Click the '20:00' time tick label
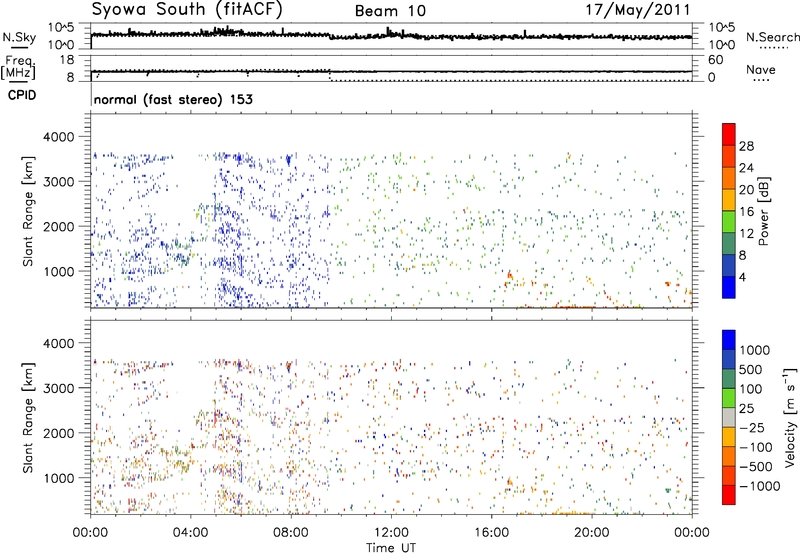The width and height of the screenshot is (800, 554). (x=592, y=533)
